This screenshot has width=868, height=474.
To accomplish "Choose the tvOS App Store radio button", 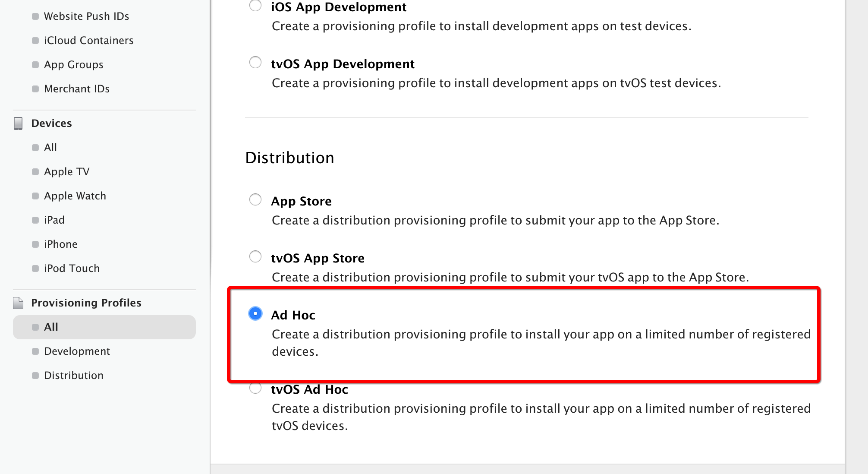I will 255,257.
